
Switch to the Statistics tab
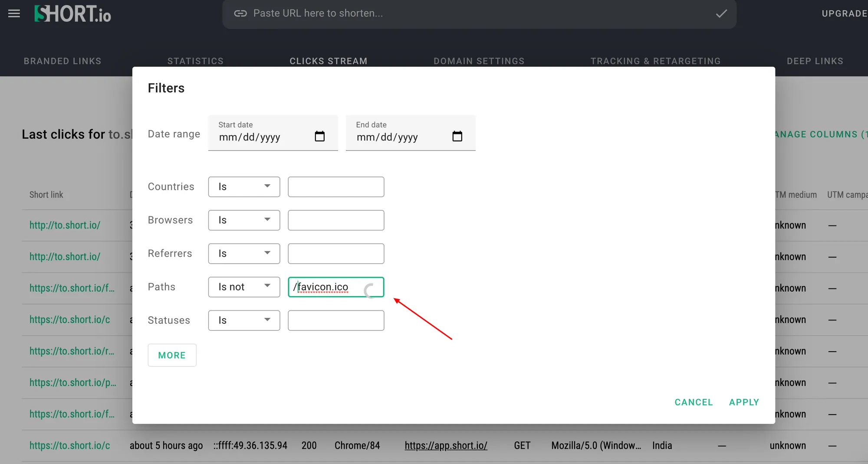[x=195, y=61]
